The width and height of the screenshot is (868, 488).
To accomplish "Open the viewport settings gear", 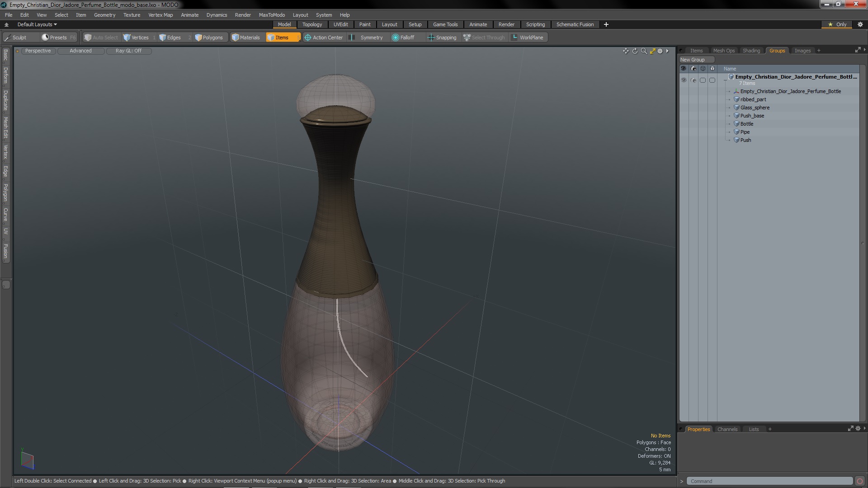I will click(x=660, y=51).
